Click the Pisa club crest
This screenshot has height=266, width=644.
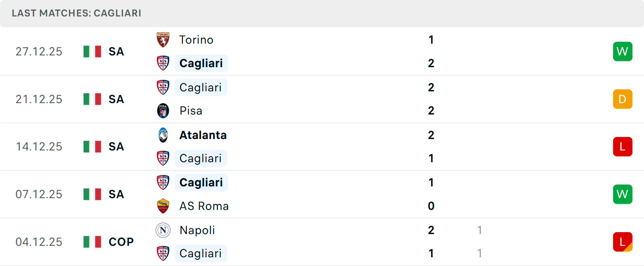pyautogui.click(x=163, y=111)
